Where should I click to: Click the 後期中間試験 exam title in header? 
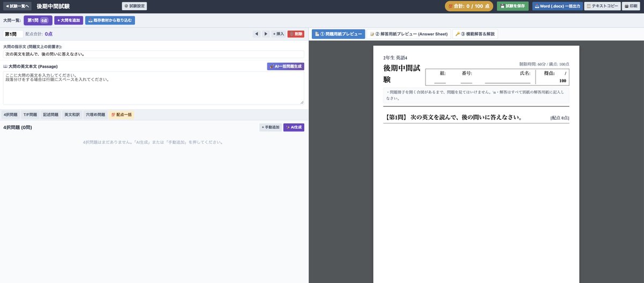tap(54, 6)
